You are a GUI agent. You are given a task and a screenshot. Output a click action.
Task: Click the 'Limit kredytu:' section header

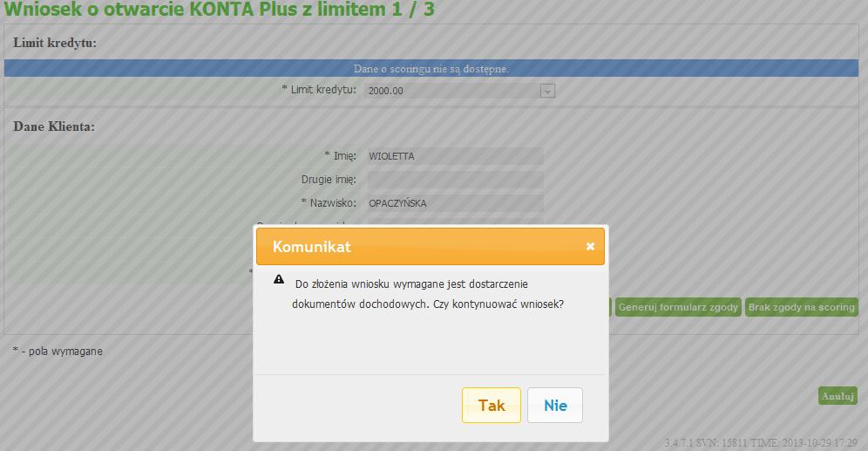(x=55, y=43)
